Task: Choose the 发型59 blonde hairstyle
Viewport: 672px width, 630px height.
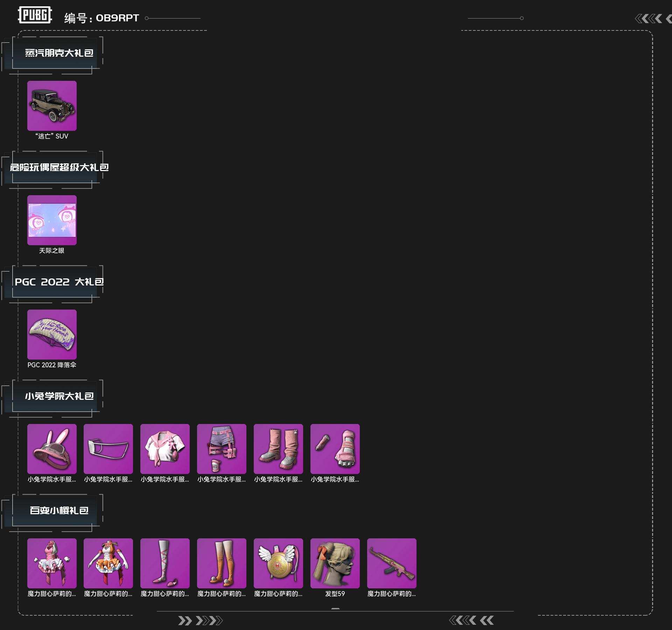Action: pos(335,563)
